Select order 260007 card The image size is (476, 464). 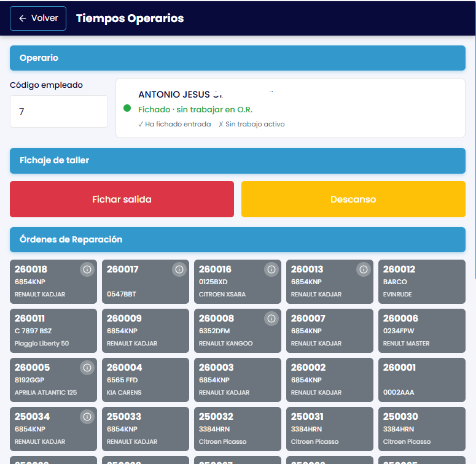click(330, 331)
